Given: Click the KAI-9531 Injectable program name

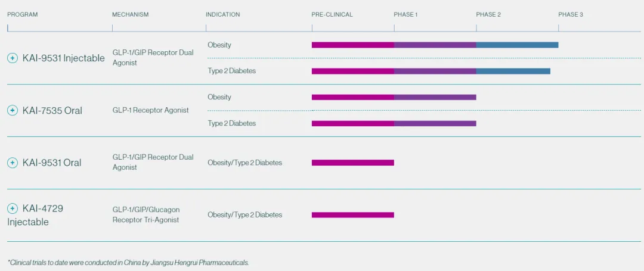Looking at the screenshot, I should [64, 58].
